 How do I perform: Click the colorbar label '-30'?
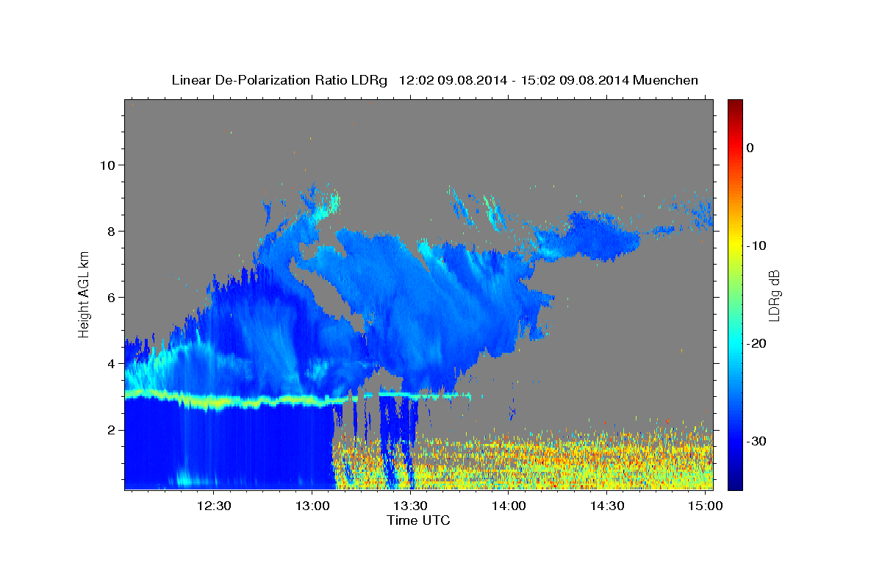pos(756,441)
